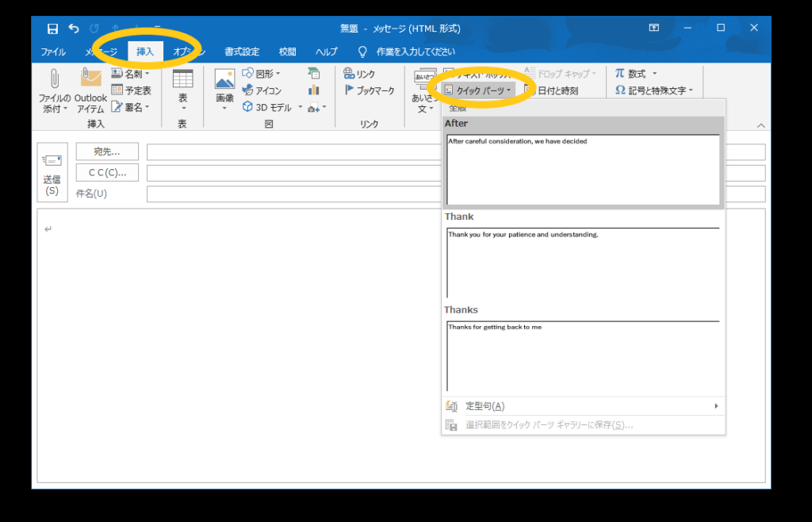Click the 件名 subject field
This screenshot has height=522, width=812.
[x=456, y=194]
